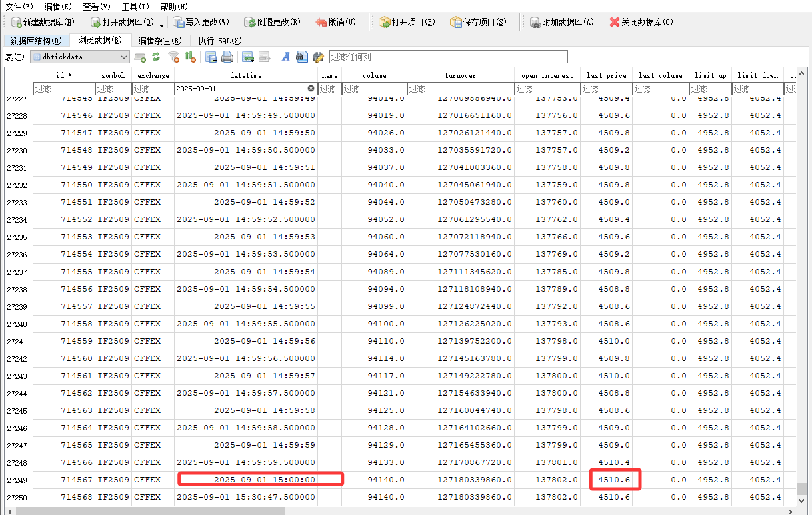
Task: Select the id cell 714546
Action: (63, 115)
